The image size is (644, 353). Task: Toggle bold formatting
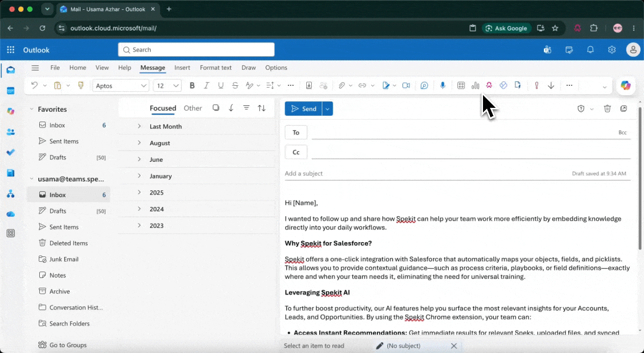coord(192,85)
